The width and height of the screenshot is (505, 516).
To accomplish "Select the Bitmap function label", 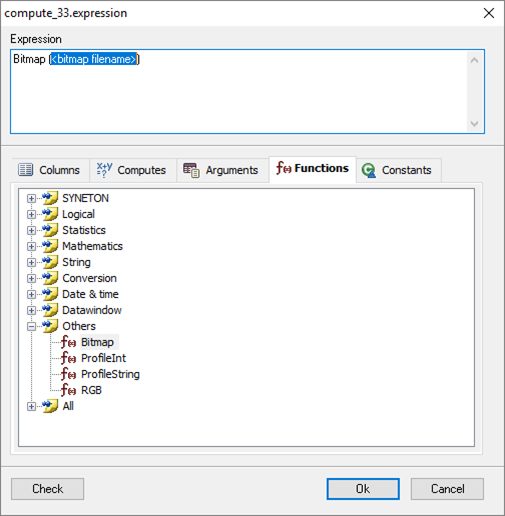I will [x=97, y=342].
